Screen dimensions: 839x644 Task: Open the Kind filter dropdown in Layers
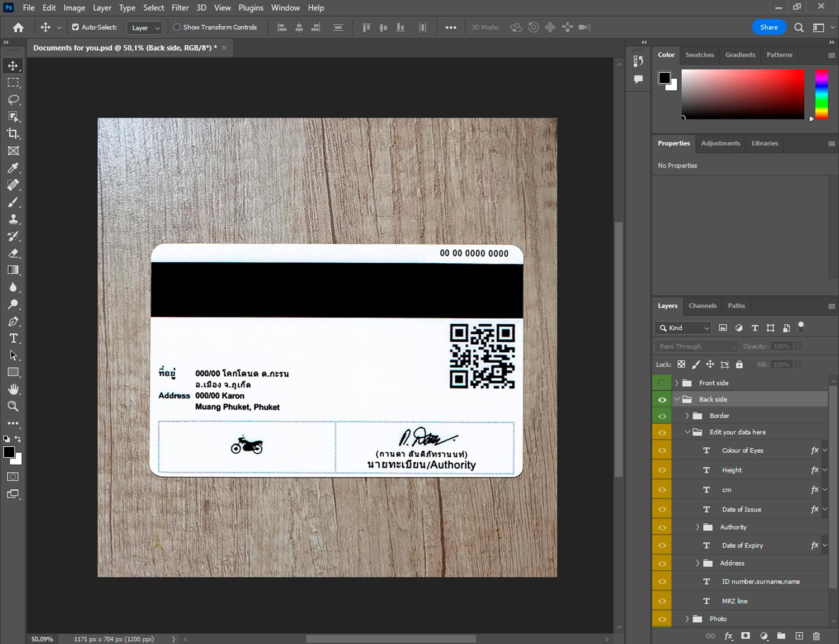[684, 328]
